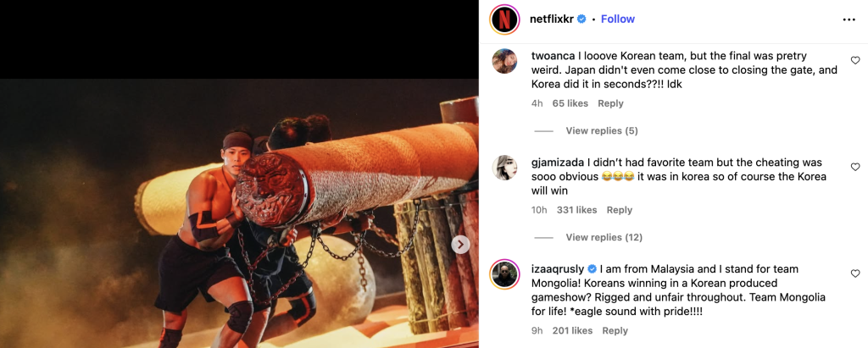Reply to twoanca's comment
The height and width of the screenshot is (348, 868).
[x=610, y=103]
